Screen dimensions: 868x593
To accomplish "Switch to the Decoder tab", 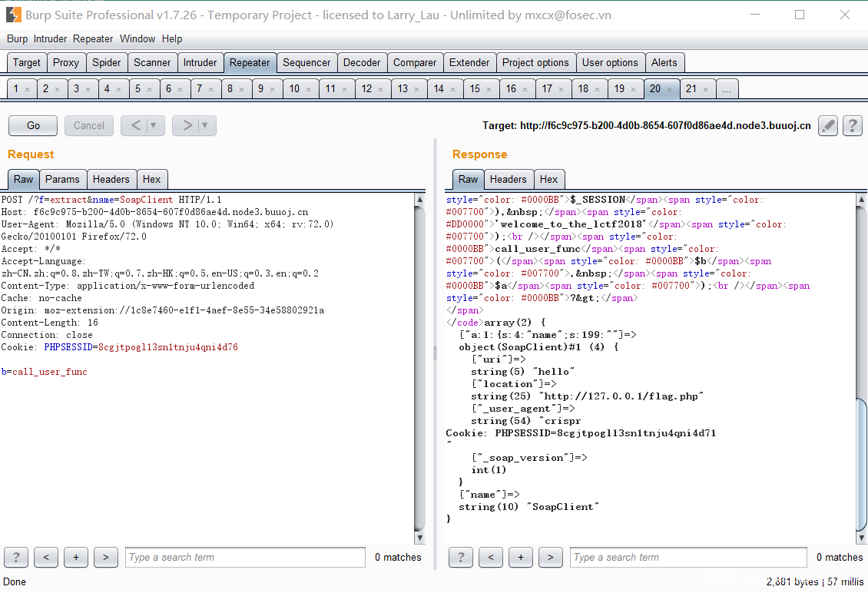I will (362, 62).
